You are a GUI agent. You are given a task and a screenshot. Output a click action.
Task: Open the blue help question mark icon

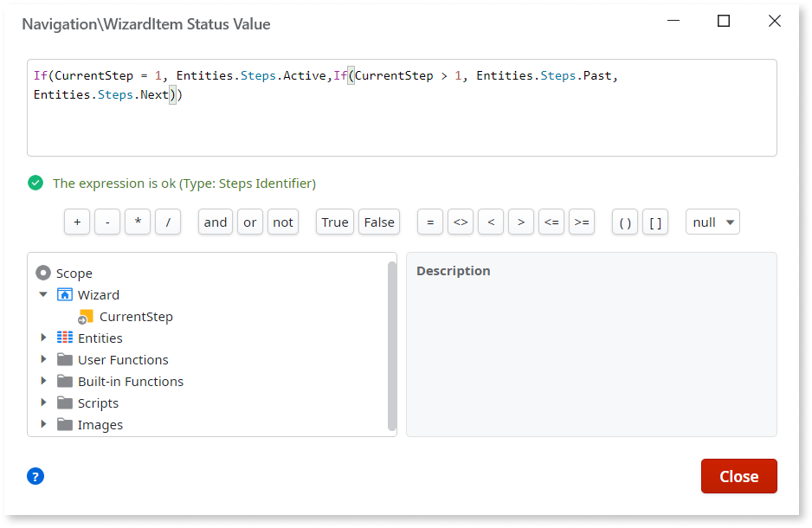click(35, 475)
